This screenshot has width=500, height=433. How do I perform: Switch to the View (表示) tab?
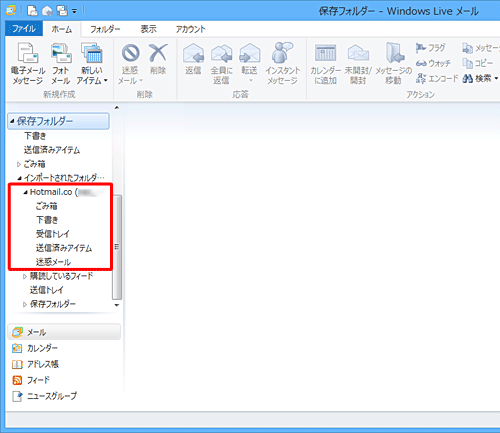click(148, 29)
